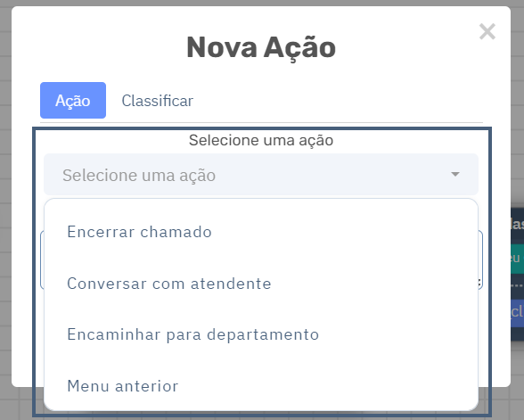
Task: Click the 'Selecione uma ação' label above field
Action: click(261, 140)
